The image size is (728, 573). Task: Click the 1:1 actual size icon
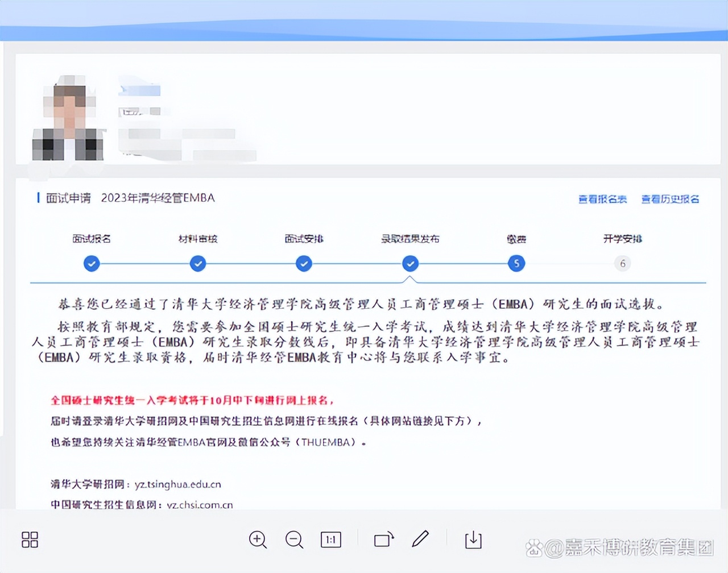pos(331,540)
